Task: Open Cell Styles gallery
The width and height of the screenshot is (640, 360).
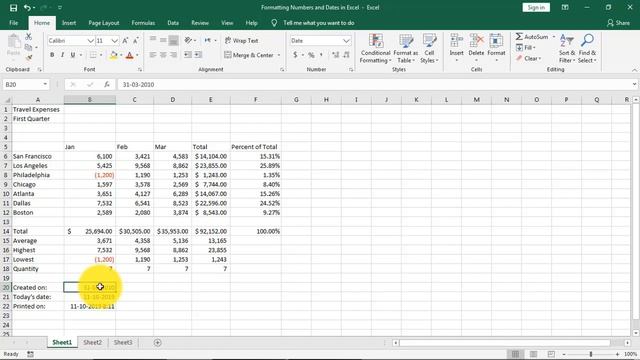Action: click(x=429, y=49)
